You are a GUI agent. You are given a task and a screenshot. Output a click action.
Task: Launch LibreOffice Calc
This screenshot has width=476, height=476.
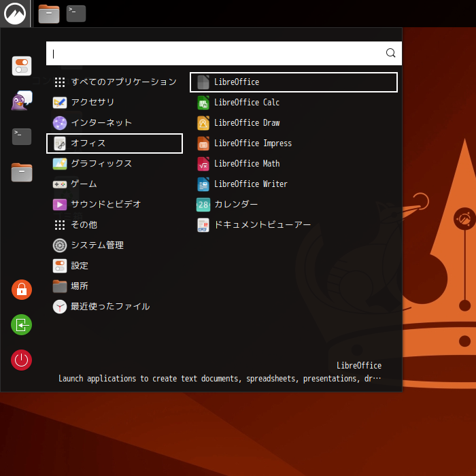point(294,102)
